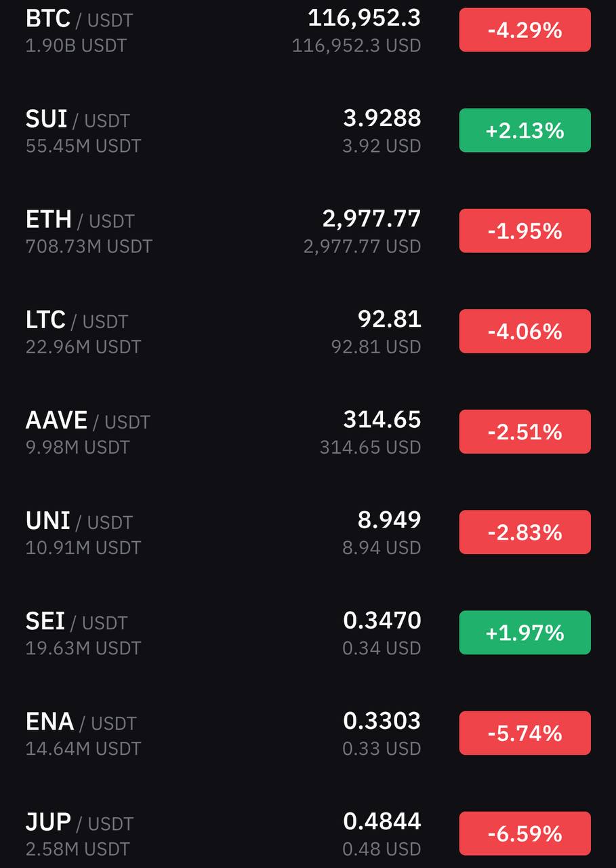Select the ENA / USDT pair

point(81,722)
